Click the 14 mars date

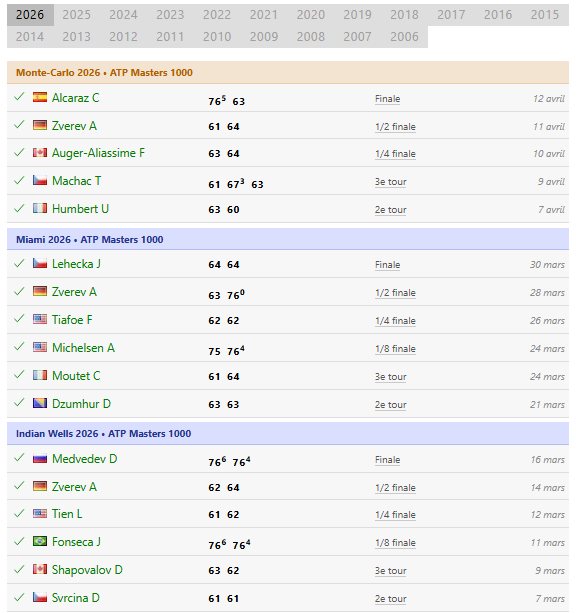click(x=548, y=488)
